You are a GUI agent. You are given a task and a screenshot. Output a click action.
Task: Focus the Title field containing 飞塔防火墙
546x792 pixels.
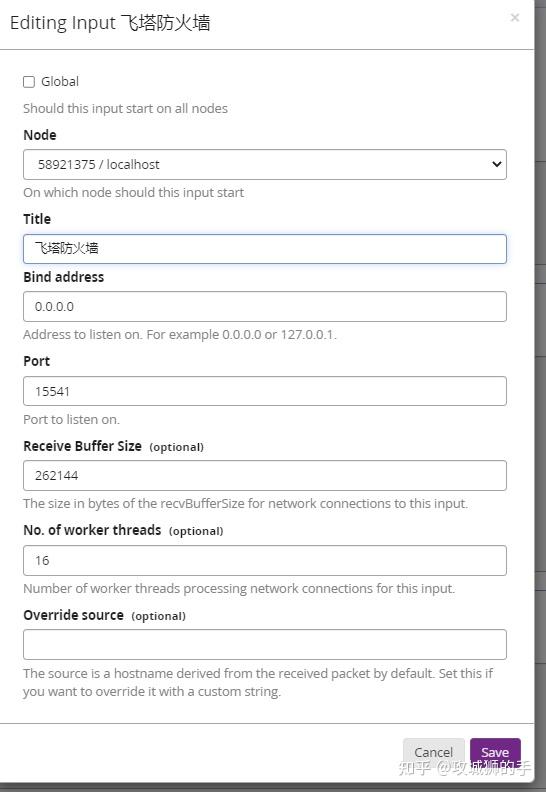265,249
